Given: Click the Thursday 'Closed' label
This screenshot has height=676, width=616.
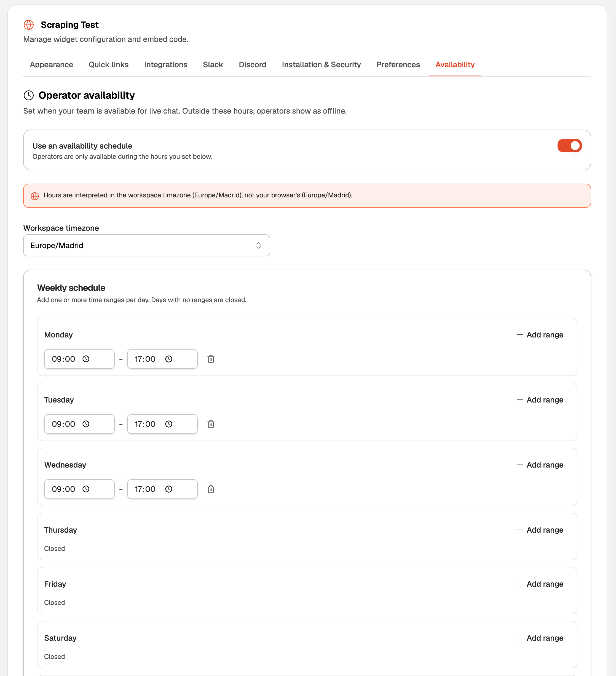Looking at the screenshot, I should coord(54,549).
